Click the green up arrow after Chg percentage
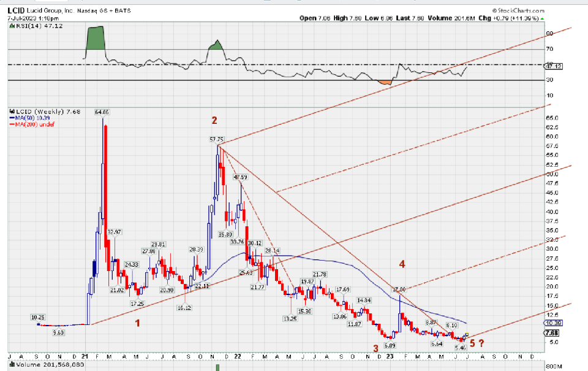Viewport: 588px width, 371px height. [x=542, y=18]
